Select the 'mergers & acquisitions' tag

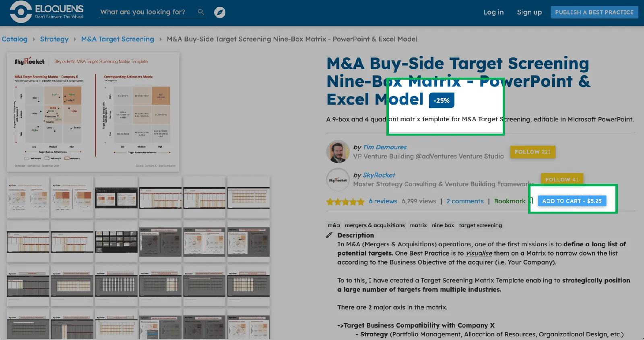tap(375, 225)
